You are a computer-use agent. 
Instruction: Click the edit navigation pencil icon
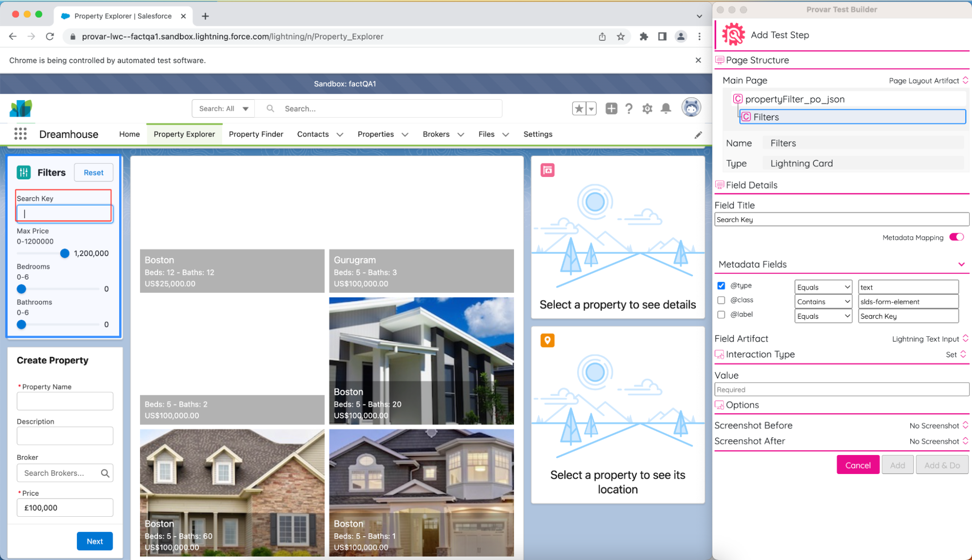pyautogui.click(x=698, y=135)
